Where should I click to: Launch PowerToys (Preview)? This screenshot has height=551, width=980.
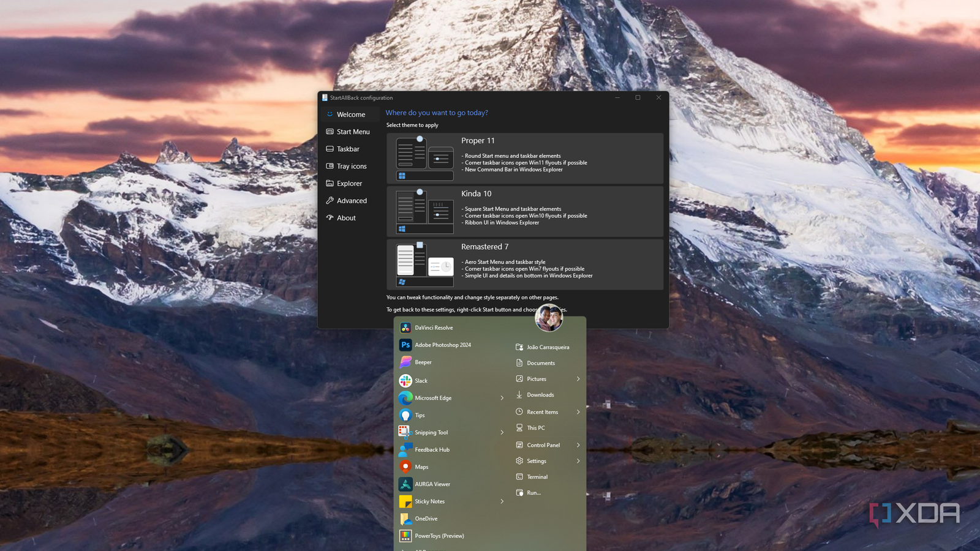[439, 536]
